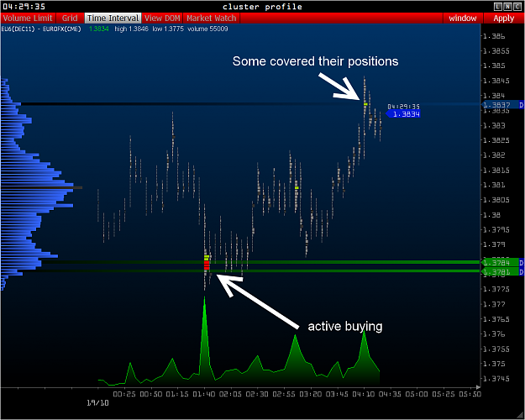
Task: Click the 1.382 price axis label
Action: 494,155
